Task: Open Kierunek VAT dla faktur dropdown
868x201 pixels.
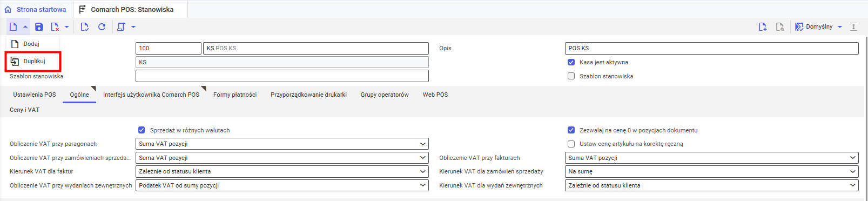Action: coord(282,171)
